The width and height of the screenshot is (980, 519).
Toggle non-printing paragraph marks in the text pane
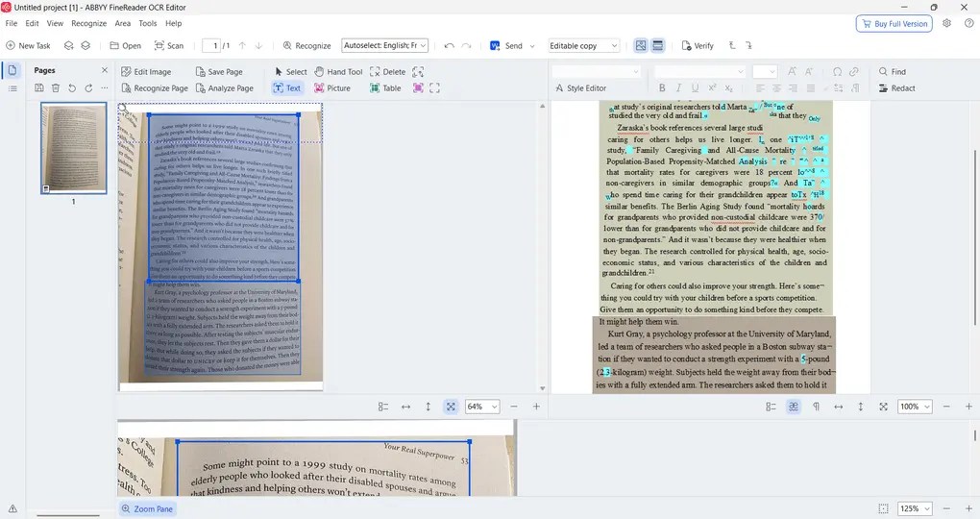[x=816, y=407]
